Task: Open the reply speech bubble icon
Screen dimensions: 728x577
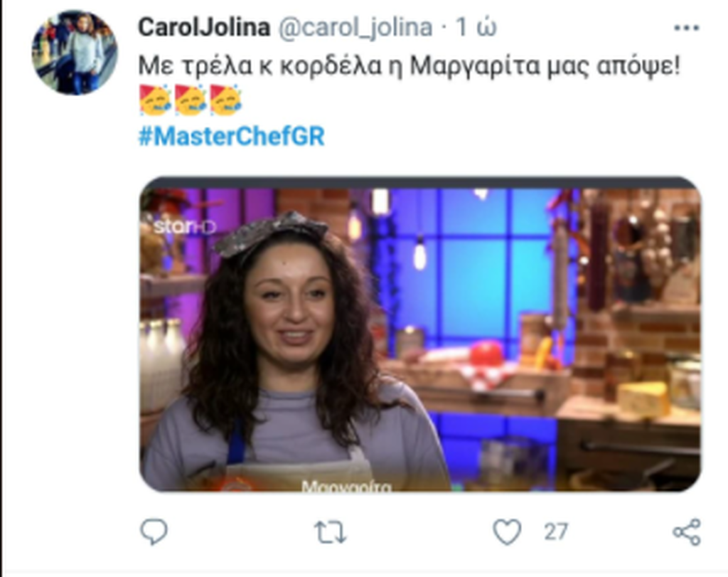Action: pyautogui.click(x=154, y=531)
